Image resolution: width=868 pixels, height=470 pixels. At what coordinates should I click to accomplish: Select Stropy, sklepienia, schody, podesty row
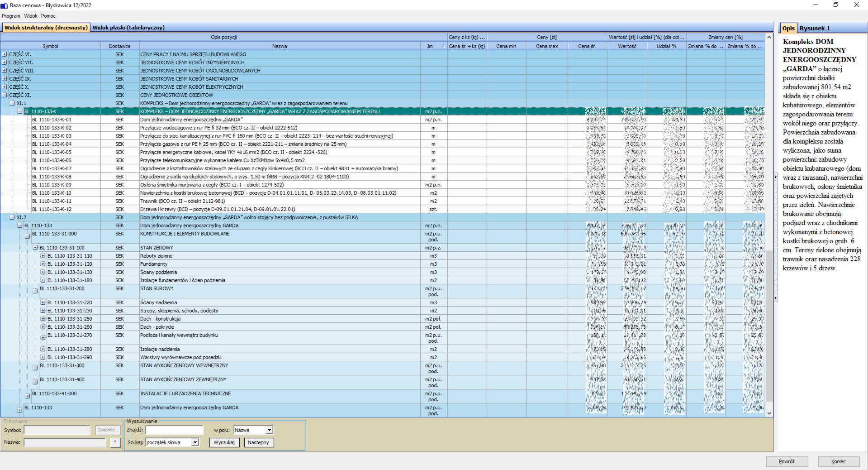coord(382,311)
